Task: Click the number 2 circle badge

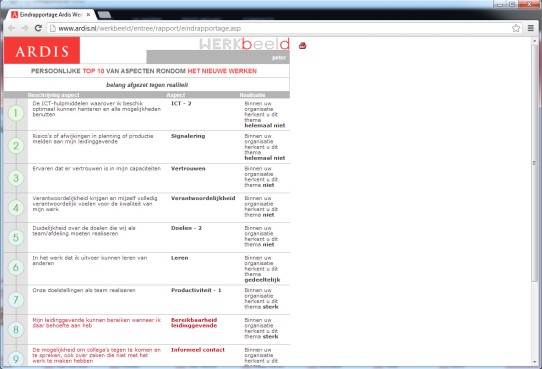Action: (16, 145)
